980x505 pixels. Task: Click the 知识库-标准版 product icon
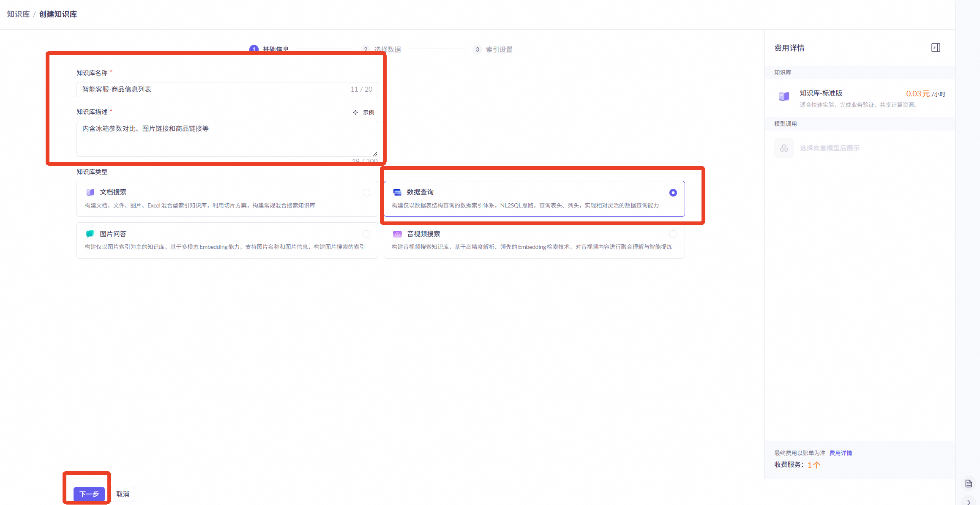[x=784, y=96]
